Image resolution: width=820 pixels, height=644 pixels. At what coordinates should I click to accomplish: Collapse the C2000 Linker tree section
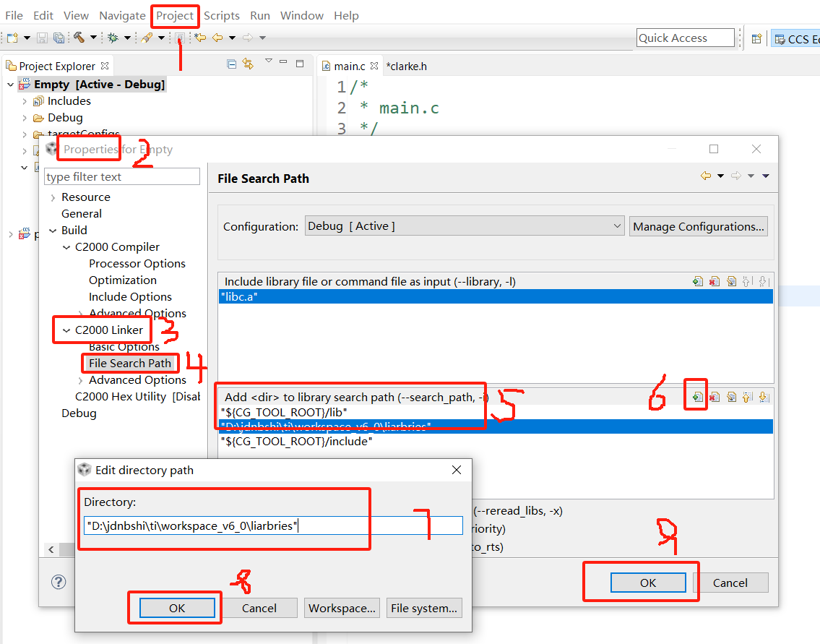point(66,329)
